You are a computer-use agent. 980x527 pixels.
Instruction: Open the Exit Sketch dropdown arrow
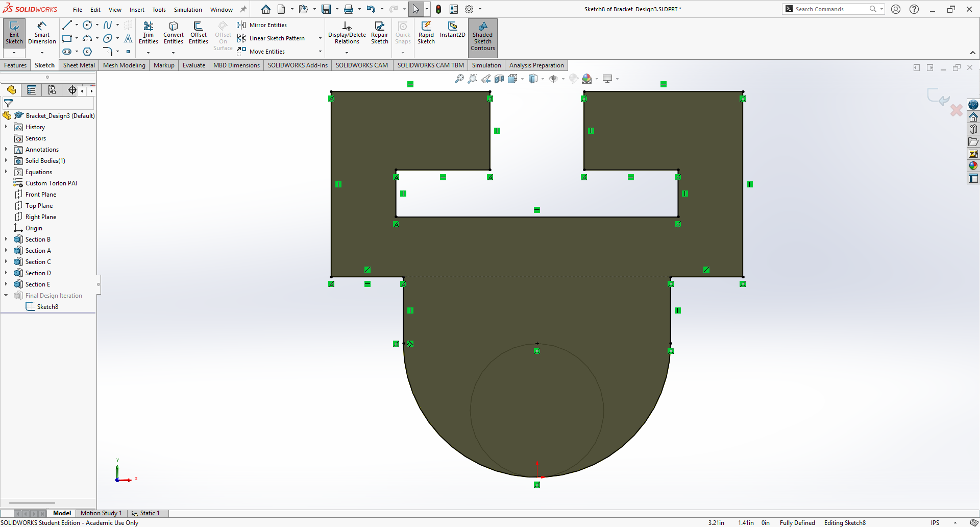(14, 53)
